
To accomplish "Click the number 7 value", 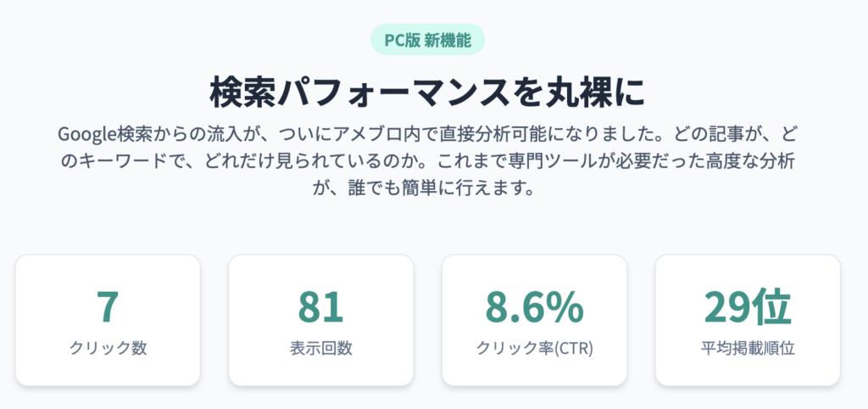I will click(108, 307).
